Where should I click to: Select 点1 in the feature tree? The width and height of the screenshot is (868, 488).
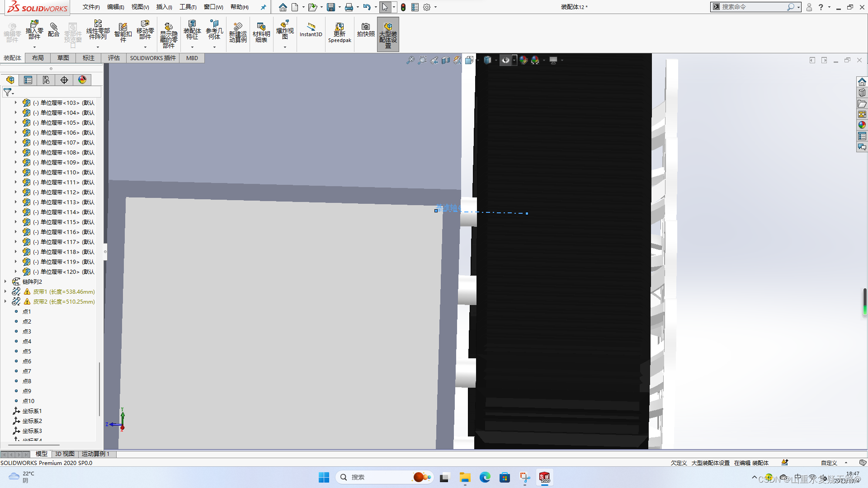coord(27,311)
